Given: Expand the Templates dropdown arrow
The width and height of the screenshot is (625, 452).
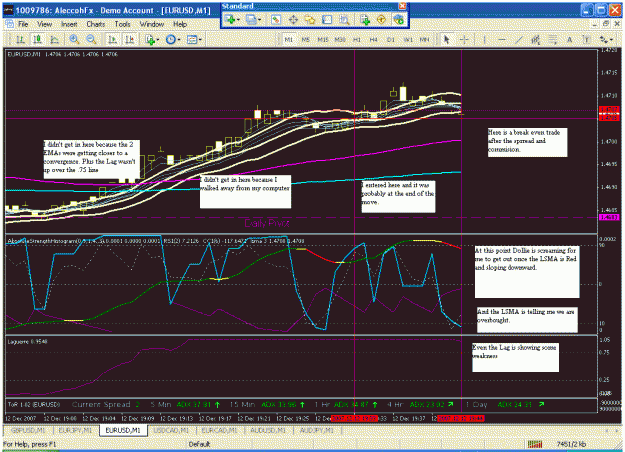Looking at the screenshot, I should click(200, 39).
